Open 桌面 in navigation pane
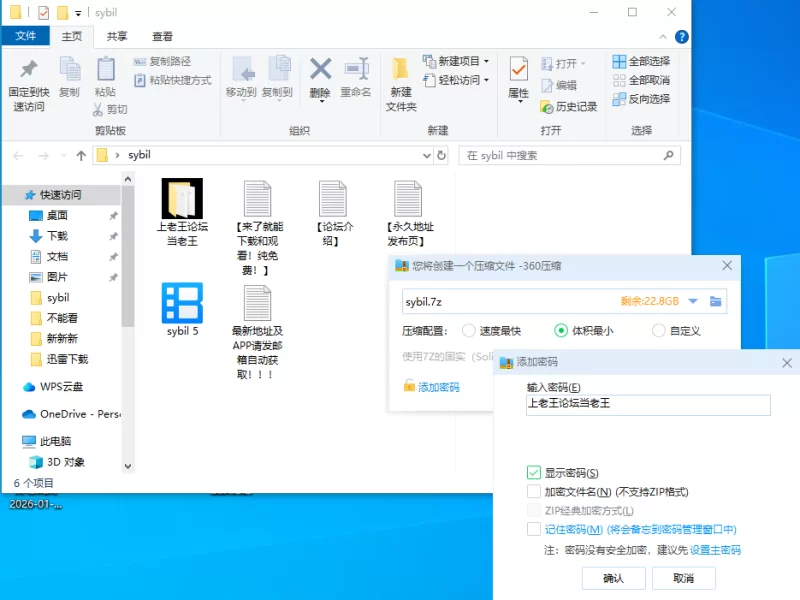Viewport: 800px width, 600px height. coord(57,215)
